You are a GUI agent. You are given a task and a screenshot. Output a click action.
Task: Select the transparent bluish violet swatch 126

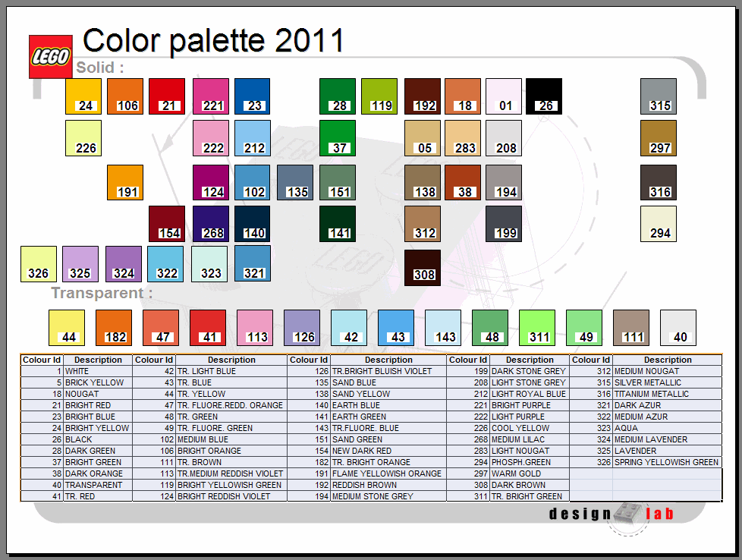coord(302,328)
